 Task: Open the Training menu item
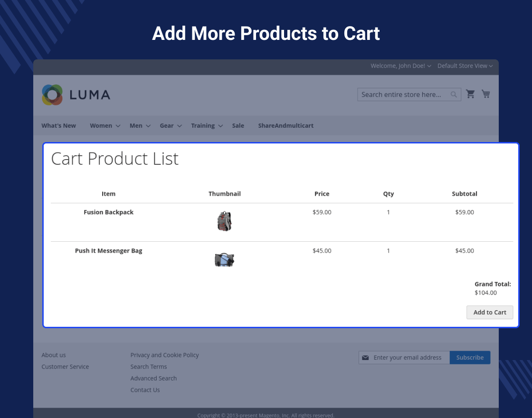click(203, 125)
